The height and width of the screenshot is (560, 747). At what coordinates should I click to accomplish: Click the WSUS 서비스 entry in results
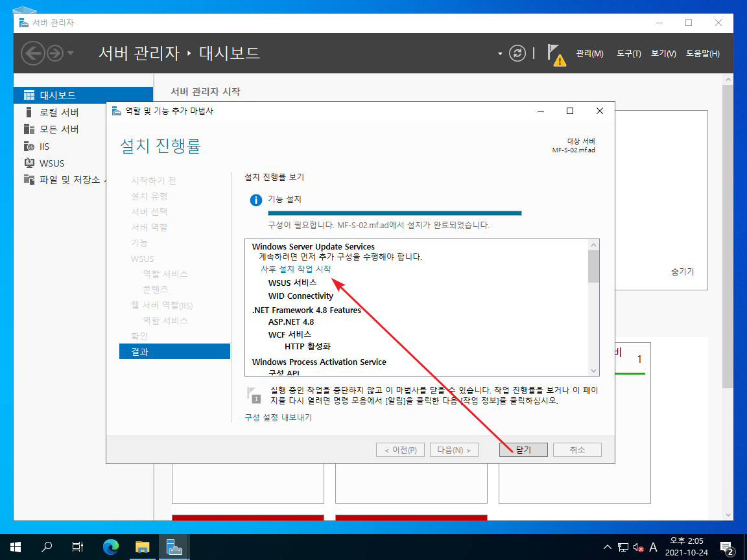pos(292,283)
